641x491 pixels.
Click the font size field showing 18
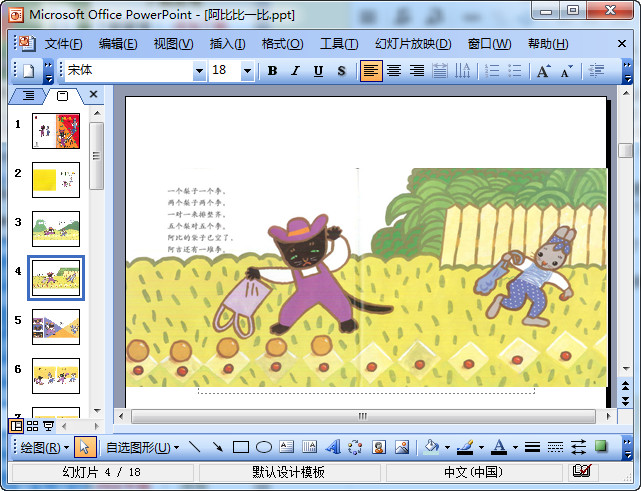tap(225, 70)
